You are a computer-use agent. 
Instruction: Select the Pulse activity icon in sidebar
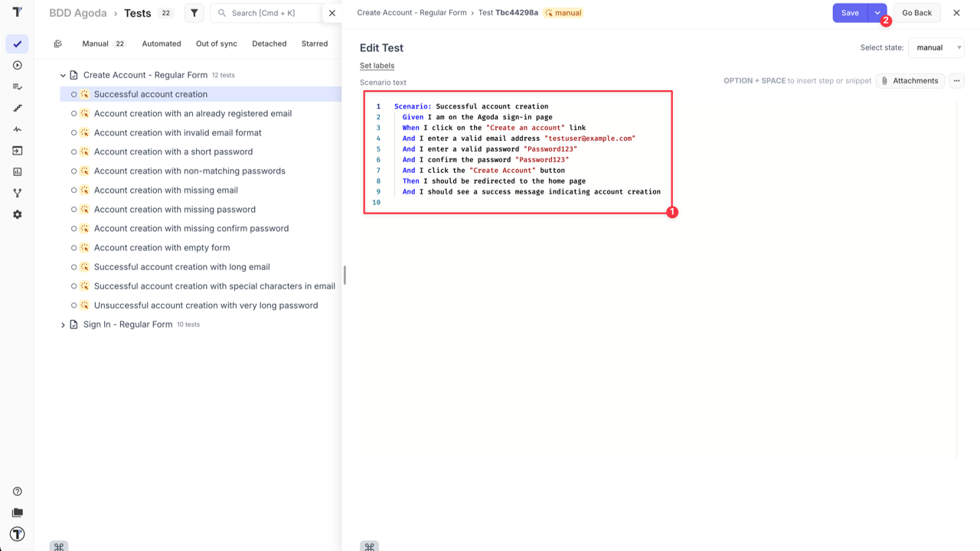17,129
